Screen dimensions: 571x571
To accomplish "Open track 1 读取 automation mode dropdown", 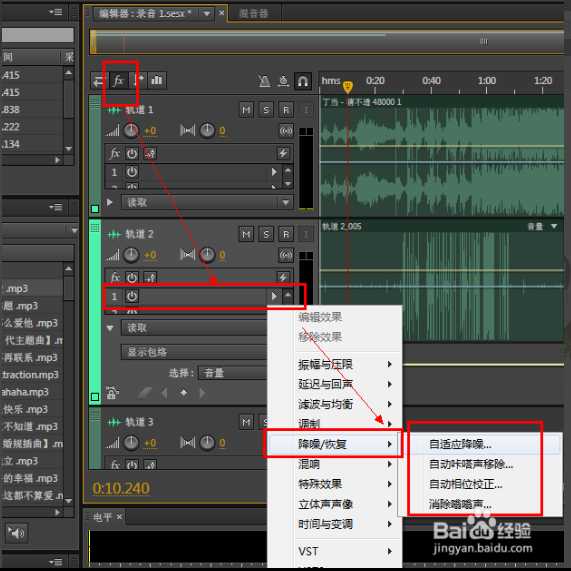I will click(207, 202).
